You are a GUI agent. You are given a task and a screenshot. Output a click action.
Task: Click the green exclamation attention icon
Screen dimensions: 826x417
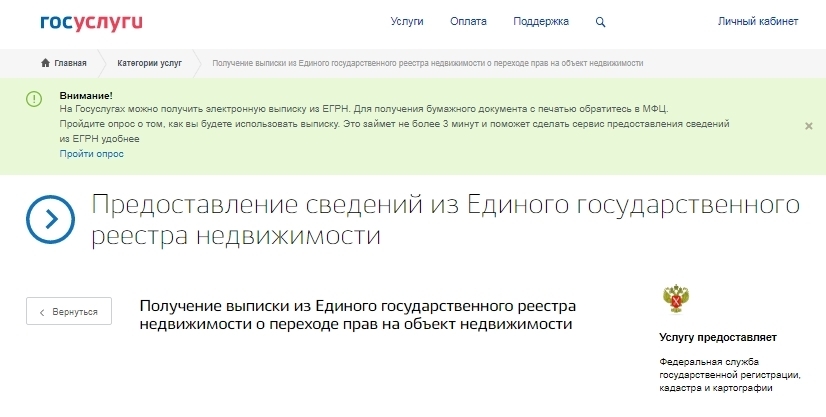[x=35, y=98]
